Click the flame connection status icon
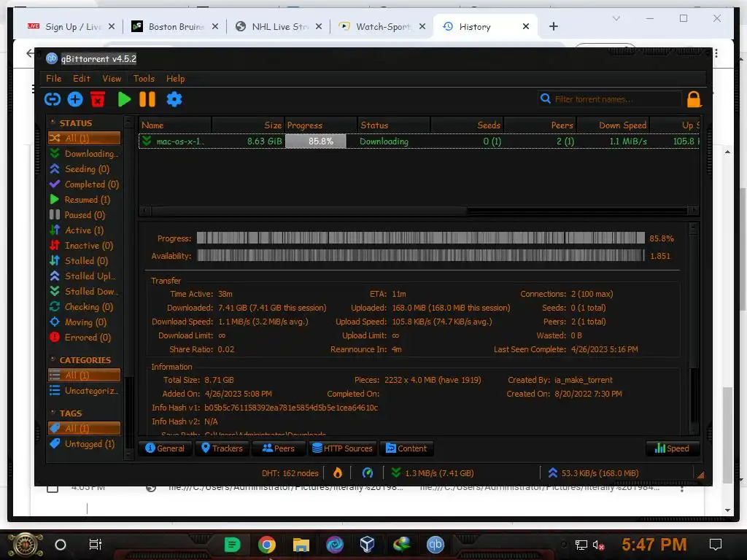Screen dimensions: 747x560 338,472
